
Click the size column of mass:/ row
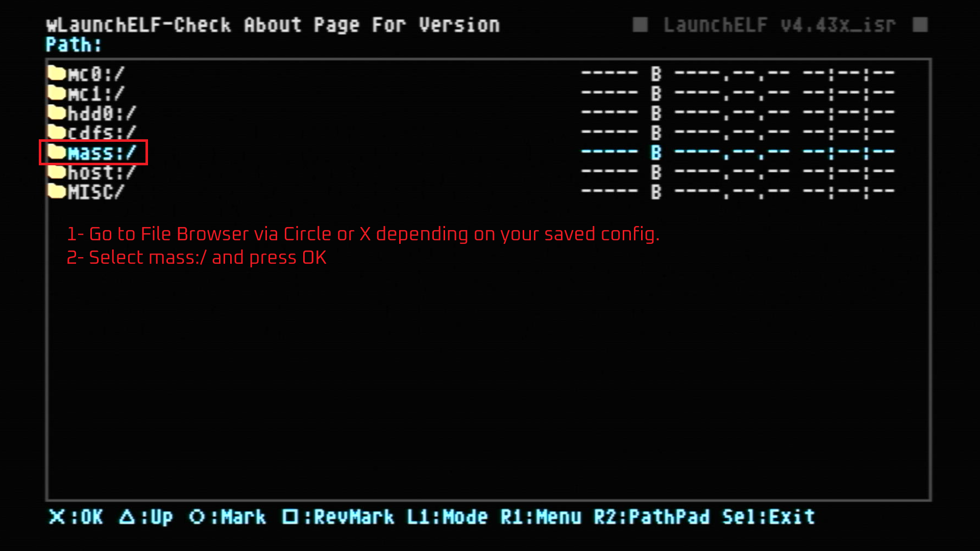click(622, 152)
